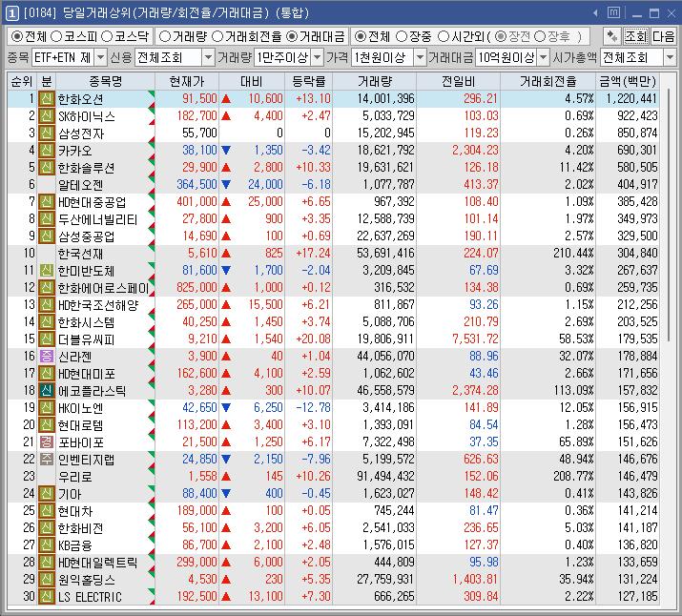Click the down arrow icon in 알테오젠 row
682x616 pixels.
point(226,185)
